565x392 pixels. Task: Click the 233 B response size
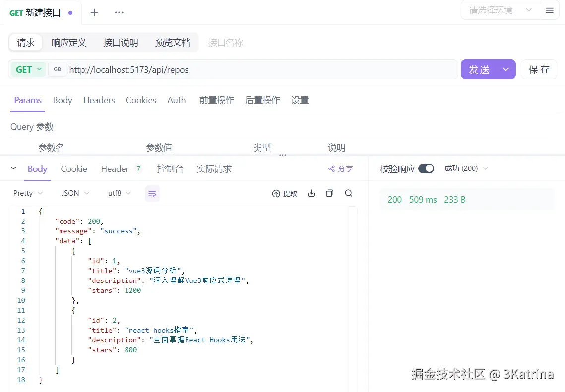coord(455,200)
